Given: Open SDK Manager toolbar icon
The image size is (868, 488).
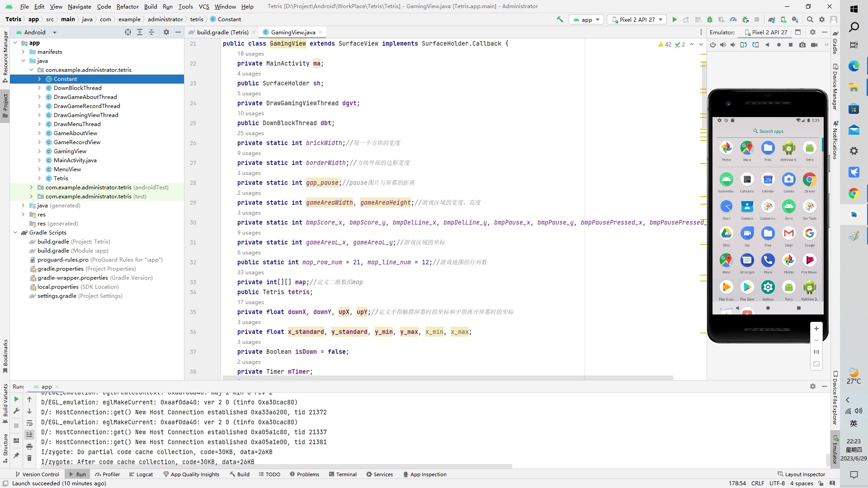Looking at the screenshot, I should pos(795,19).
